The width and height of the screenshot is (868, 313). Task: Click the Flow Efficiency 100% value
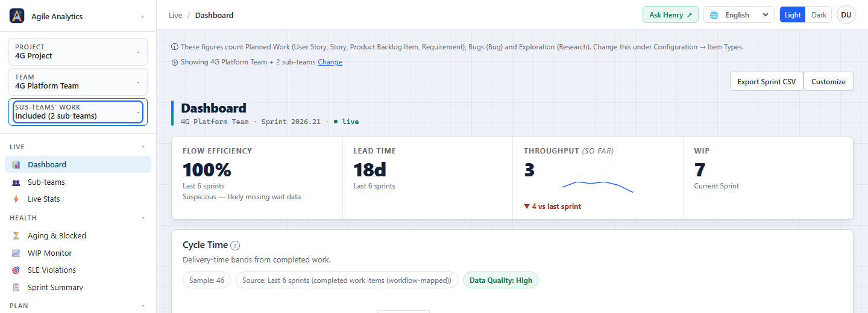tap(207, 170)
